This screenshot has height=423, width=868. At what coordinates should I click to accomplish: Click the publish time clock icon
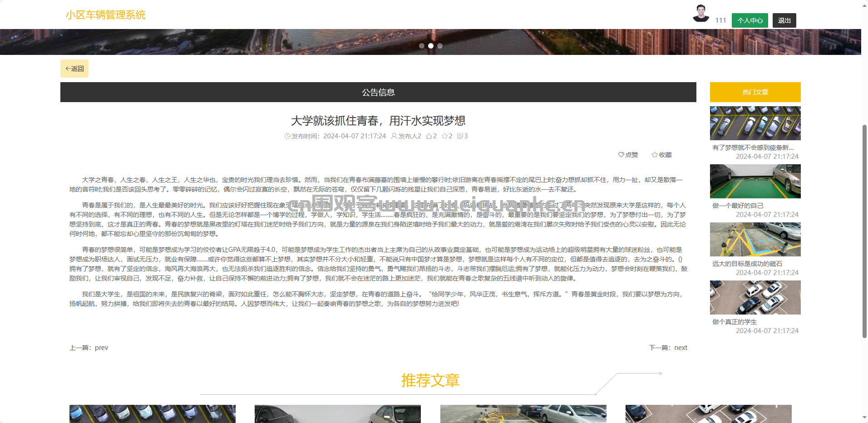[287, 136]
